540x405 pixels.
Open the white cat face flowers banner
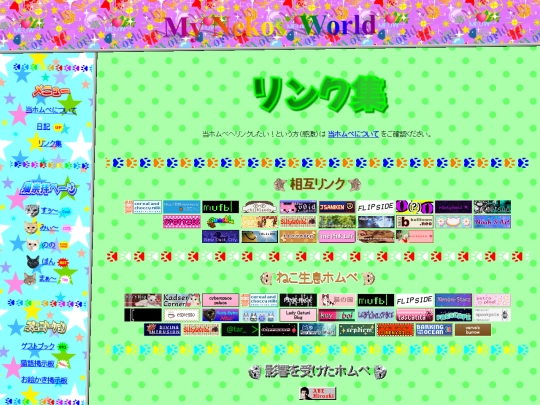tap(453, 222)
